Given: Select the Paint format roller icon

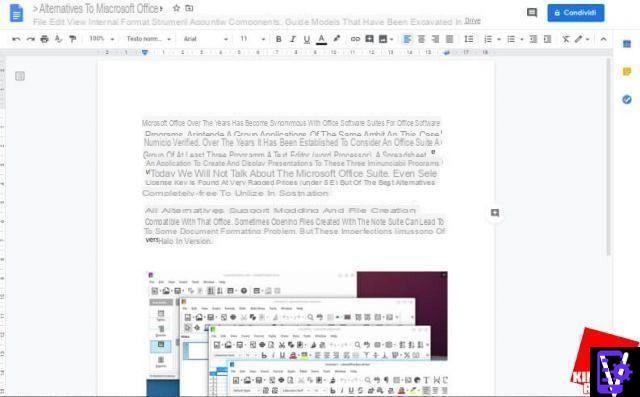Looking at the screenshot, I should click(x=73, y=39).
